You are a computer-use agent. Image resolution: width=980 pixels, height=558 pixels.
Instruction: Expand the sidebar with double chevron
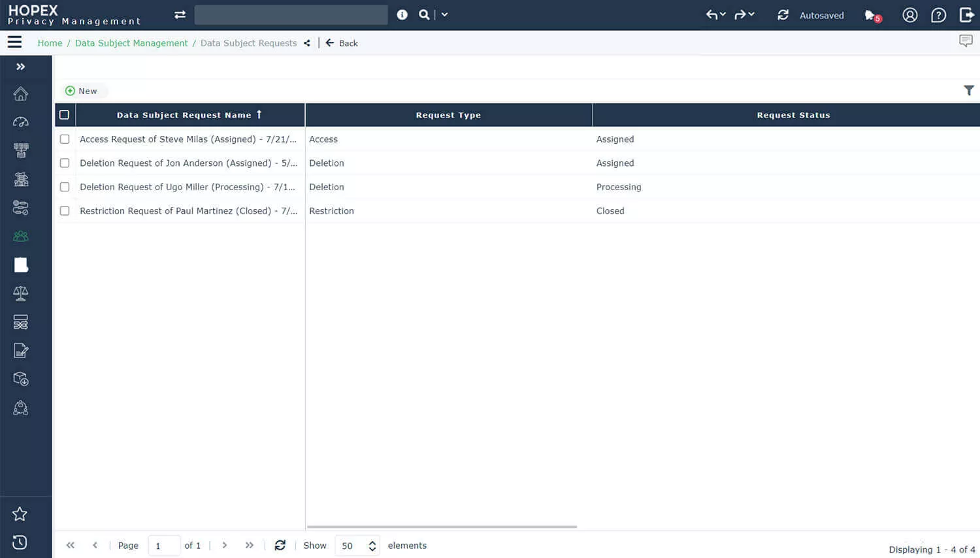(21, 67)
